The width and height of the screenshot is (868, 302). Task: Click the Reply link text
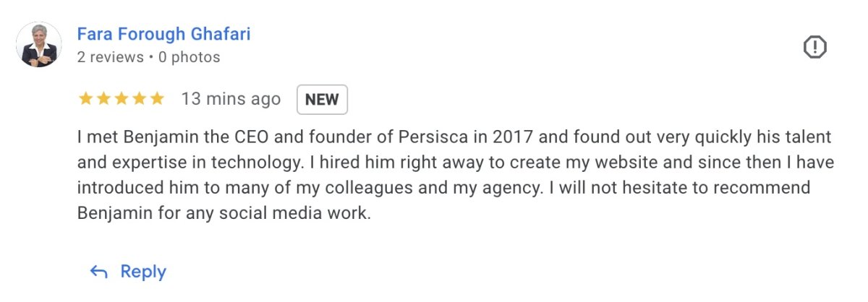coord(143,272)
